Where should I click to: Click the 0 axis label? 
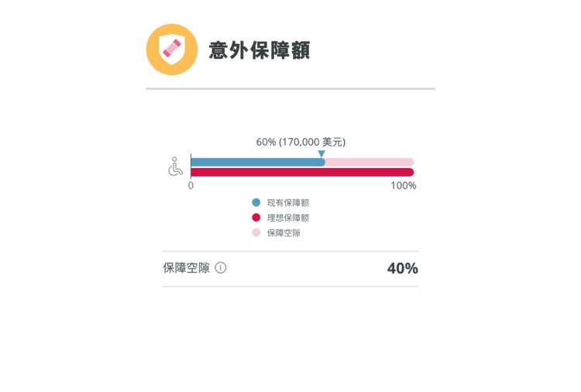click(x=191, y=186)
